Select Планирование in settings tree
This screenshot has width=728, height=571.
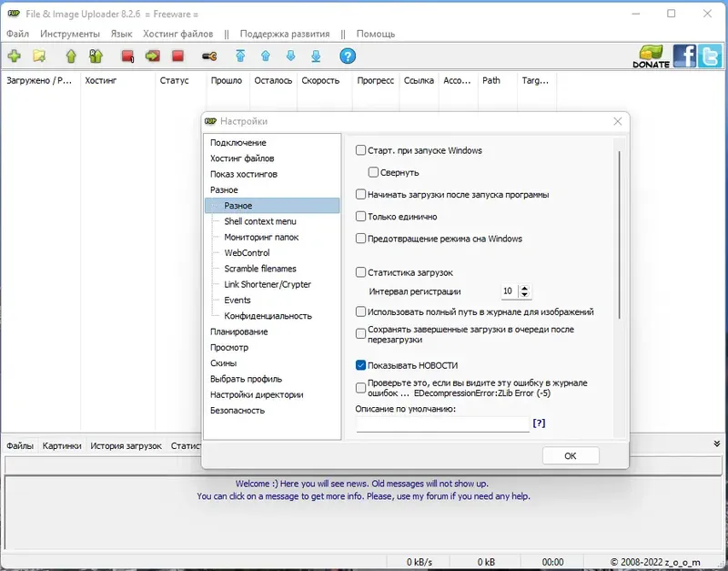tap(239, 332)
